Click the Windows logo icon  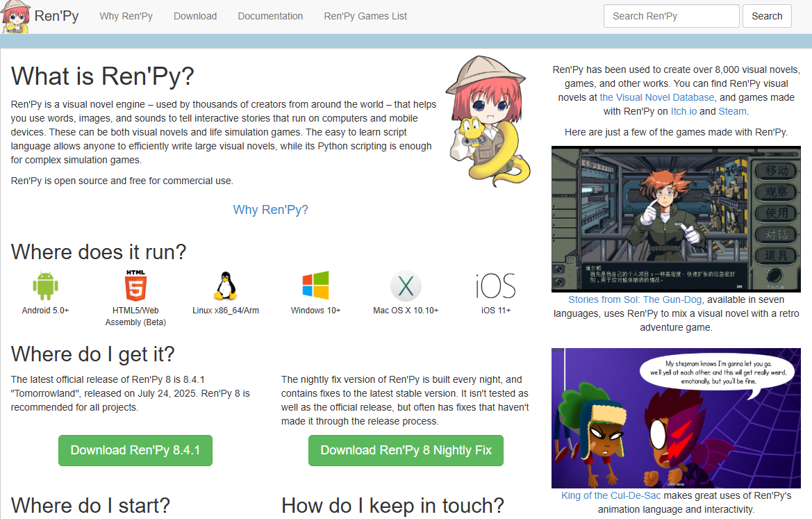coord(316,286)
